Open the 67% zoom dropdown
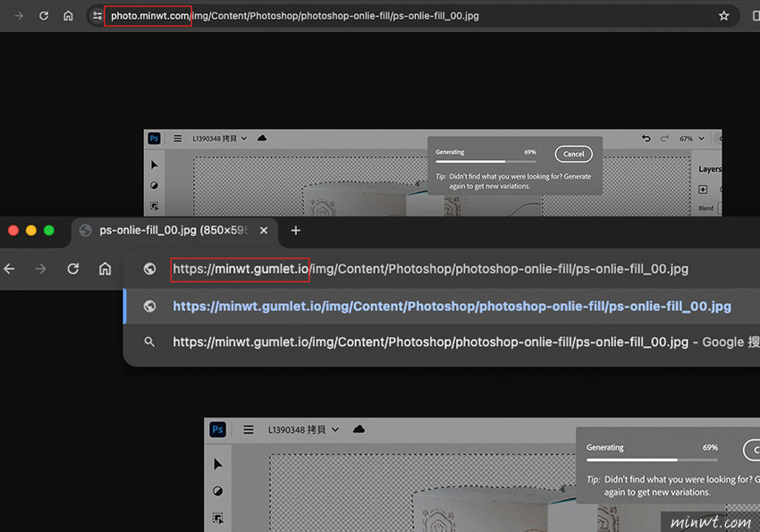760x532 pixels. point(692,139)
